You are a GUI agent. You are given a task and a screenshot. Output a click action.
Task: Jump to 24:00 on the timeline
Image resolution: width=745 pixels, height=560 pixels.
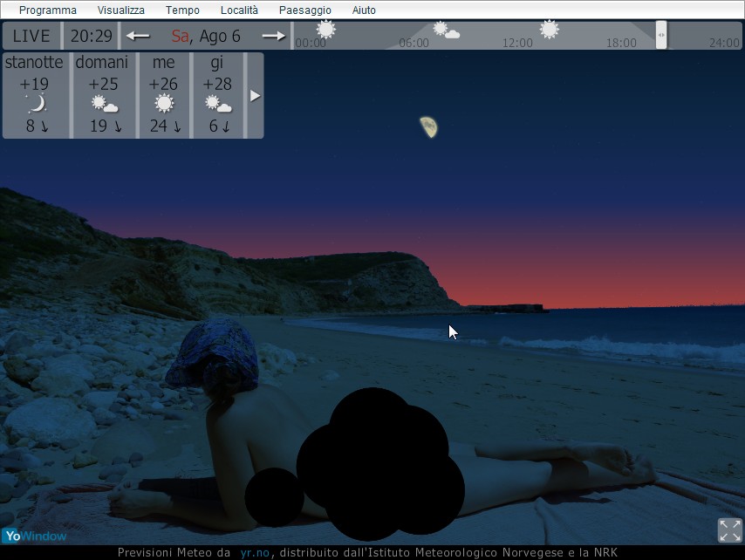[724, 43]
